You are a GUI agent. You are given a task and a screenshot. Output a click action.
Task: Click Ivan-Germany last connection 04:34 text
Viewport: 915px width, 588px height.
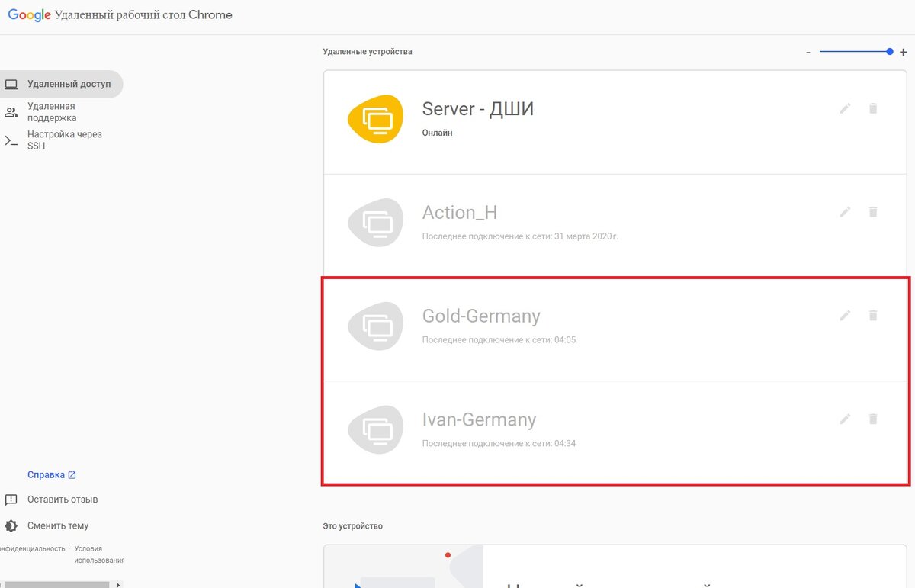coord(499,443)
